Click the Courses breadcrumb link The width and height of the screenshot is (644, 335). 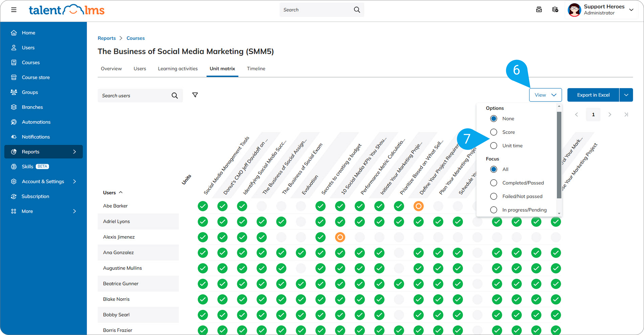135,38
